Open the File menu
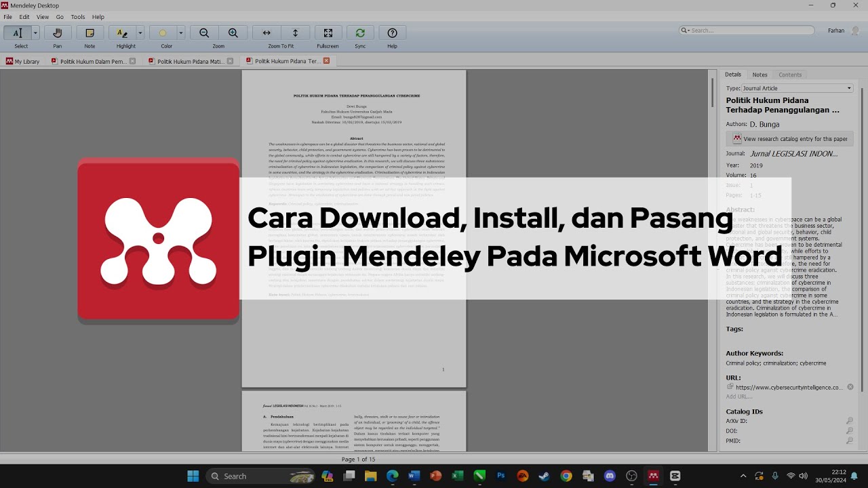This screenshot has height=488, width=868. [7, 17]
